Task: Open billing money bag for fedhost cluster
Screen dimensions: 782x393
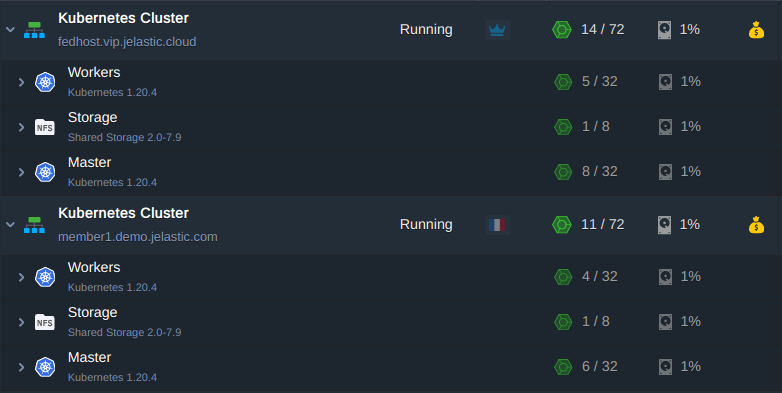Action: (756, 30)
